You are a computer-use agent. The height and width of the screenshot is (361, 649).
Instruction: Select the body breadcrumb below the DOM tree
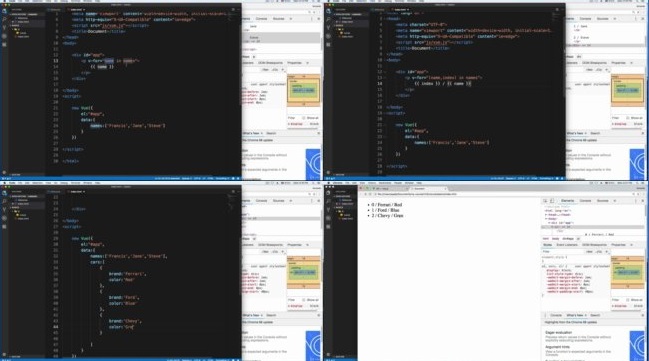(555, 239)
